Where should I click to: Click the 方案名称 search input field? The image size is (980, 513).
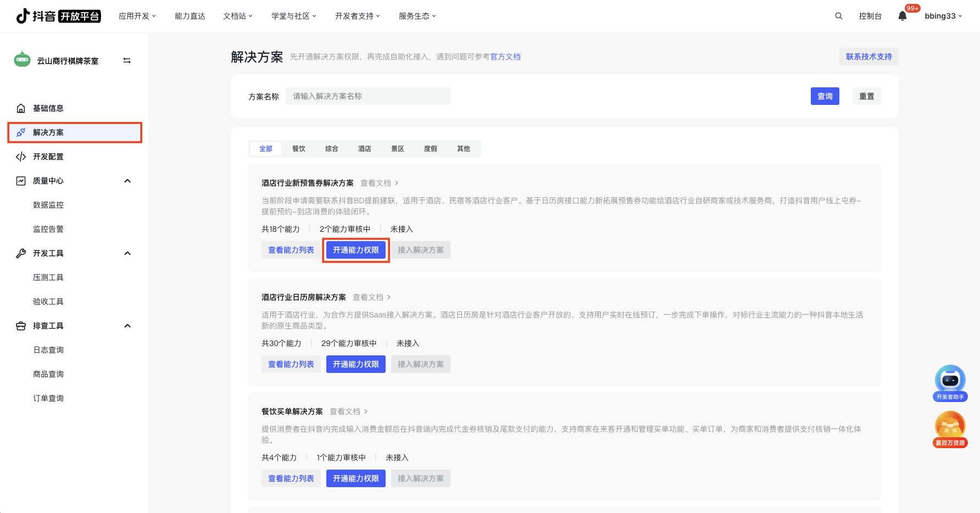click(x=368, y=96)
